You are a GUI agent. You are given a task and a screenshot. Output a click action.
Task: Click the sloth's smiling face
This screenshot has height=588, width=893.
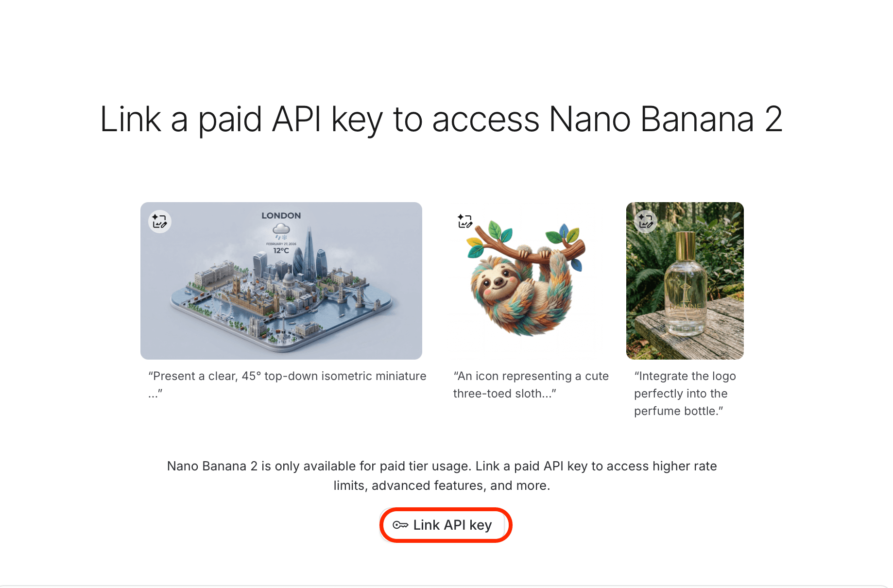point(499,281)
